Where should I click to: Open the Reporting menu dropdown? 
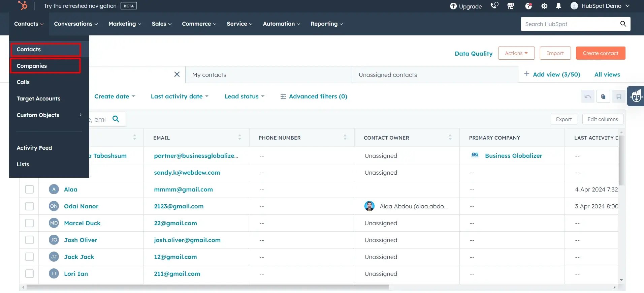327,24
